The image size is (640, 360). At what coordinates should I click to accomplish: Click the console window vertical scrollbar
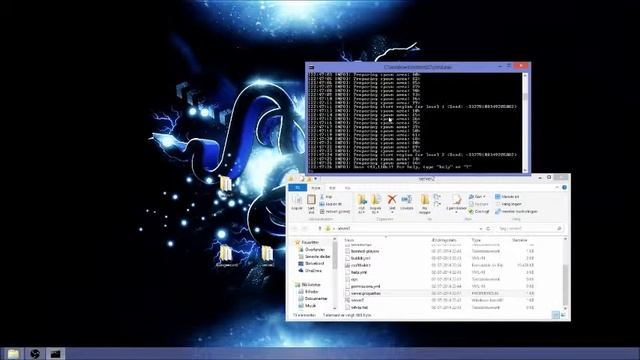click(x=525, y=122)
